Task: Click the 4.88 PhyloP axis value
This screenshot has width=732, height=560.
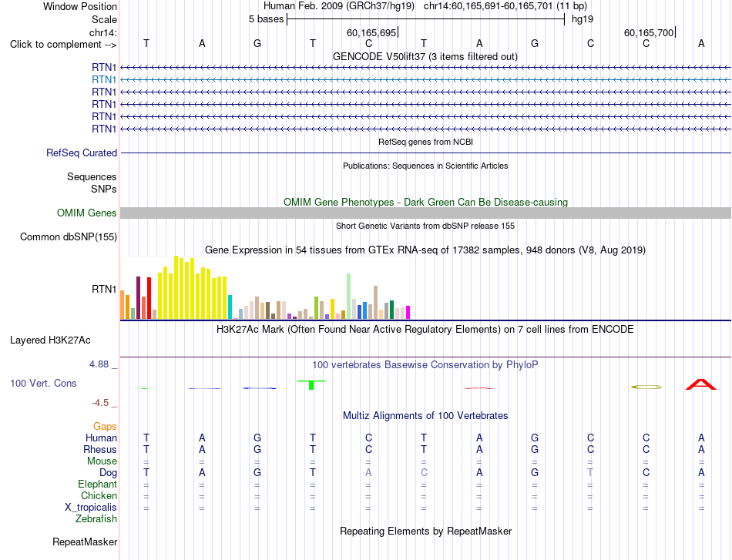Action: pyautogui.click(x=99, y=364)
